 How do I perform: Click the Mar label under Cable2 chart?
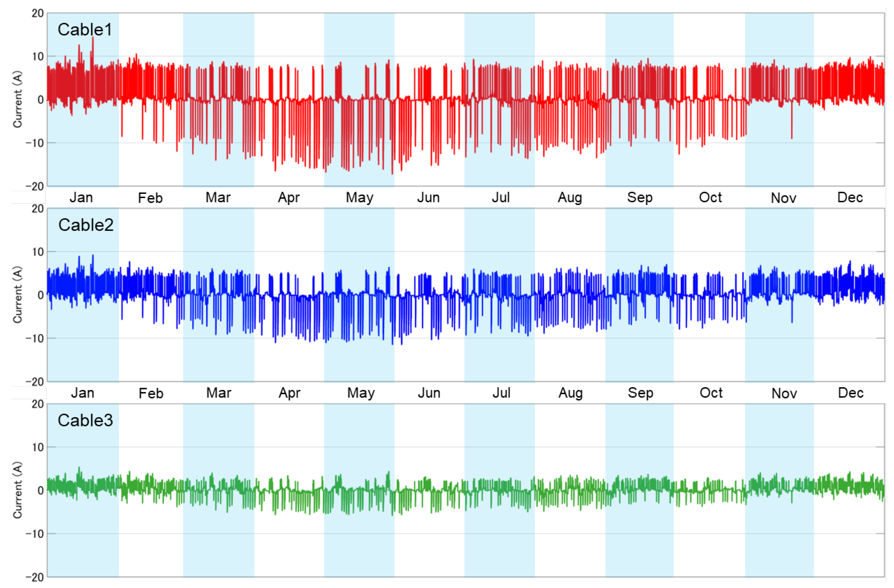pyautogui.click(x=219, y=393)
